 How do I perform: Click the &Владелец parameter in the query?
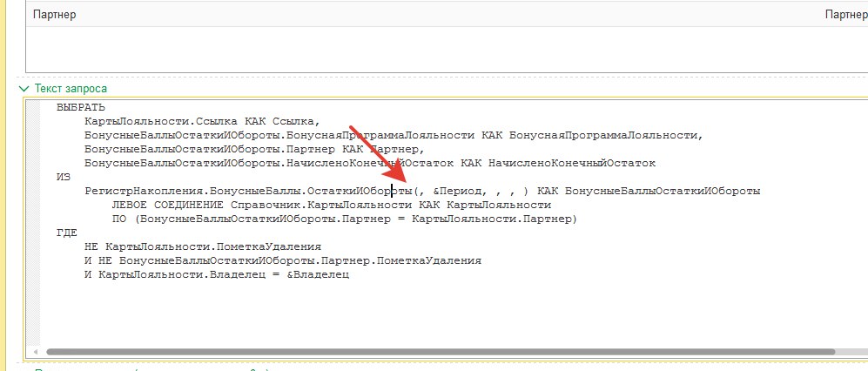318,275
